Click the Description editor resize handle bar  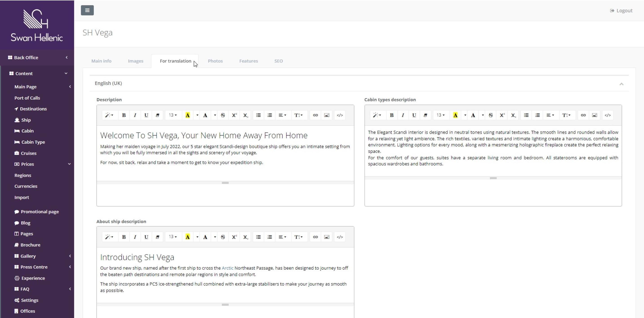point(225,183)
